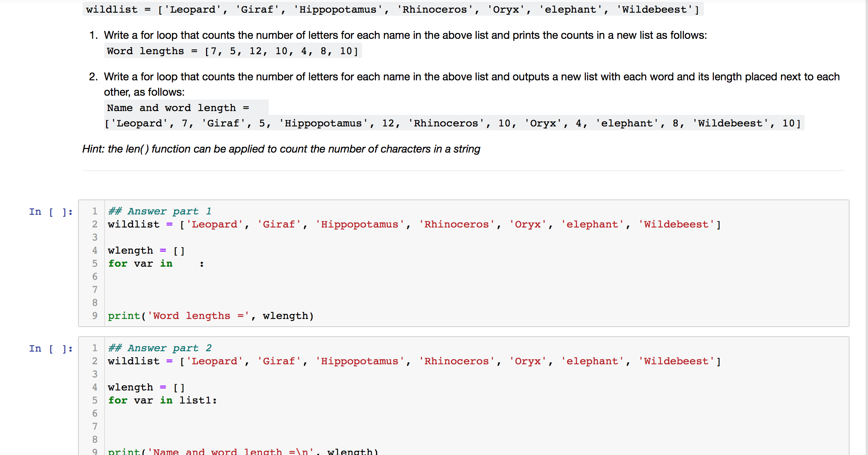Click the 'In [ ]:' prompt of Answer part 1
The width and height of the screenshot is (868, 455).
pos(50,211)
